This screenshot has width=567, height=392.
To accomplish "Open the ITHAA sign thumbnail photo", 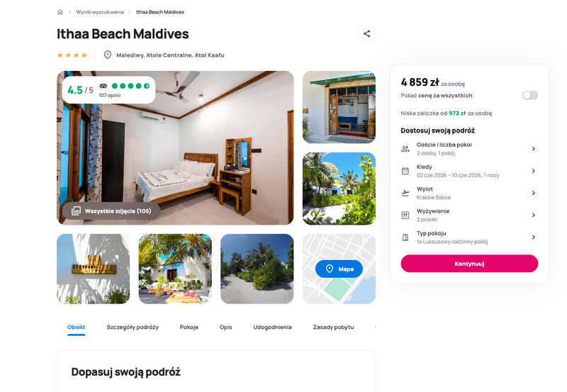I will (x=94, y=269).
